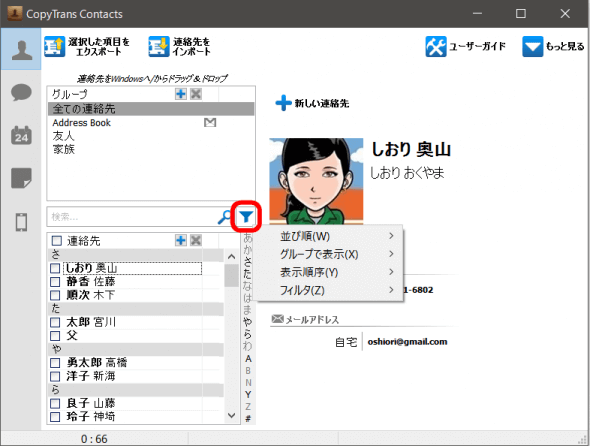Screen dimensions: 590x446
Task: Check the box for 玲子 神埼
Action: (55, 417)
